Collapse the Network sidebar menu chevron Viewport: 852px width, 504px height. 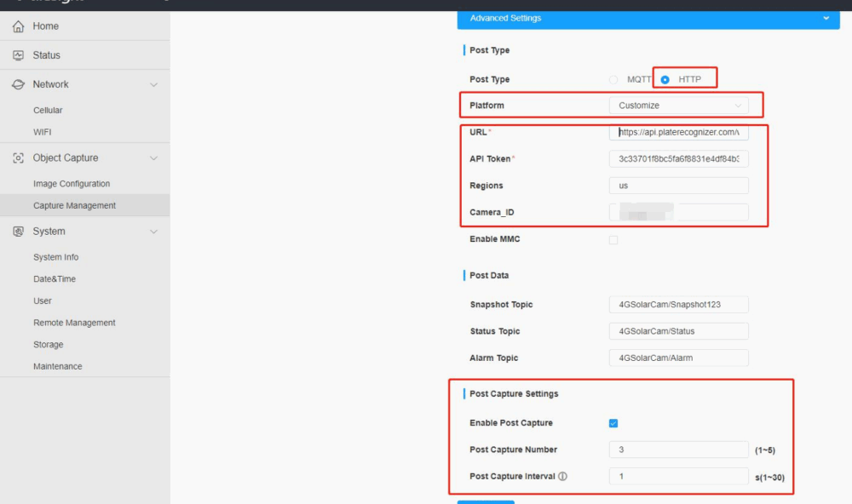153,84
